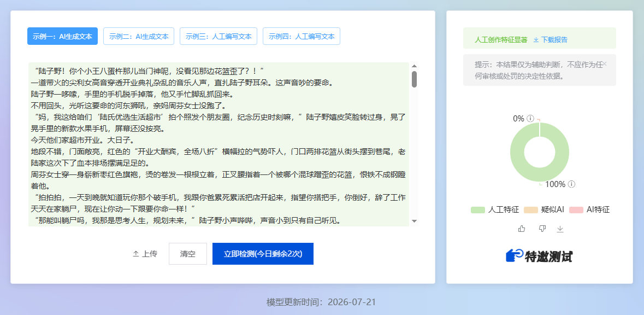This screenshot has width=644, height=315.
Task: Click the text area scrollbar up arrow
Action: (415, 66)
